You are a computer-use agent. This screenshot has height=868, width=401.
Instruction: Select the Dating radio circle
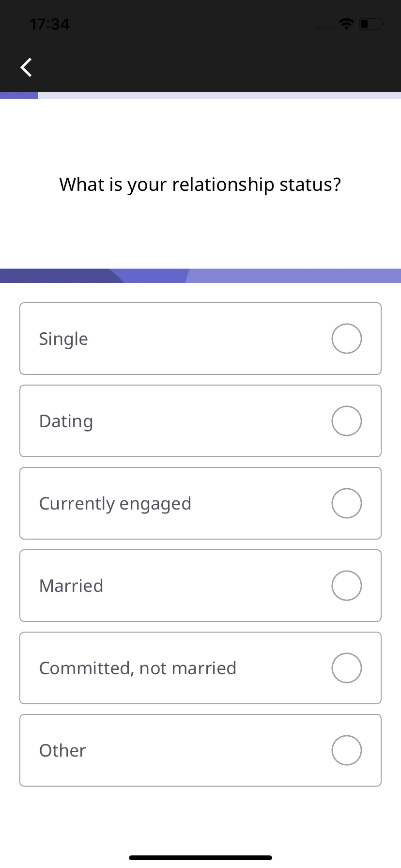pos(347,421)
